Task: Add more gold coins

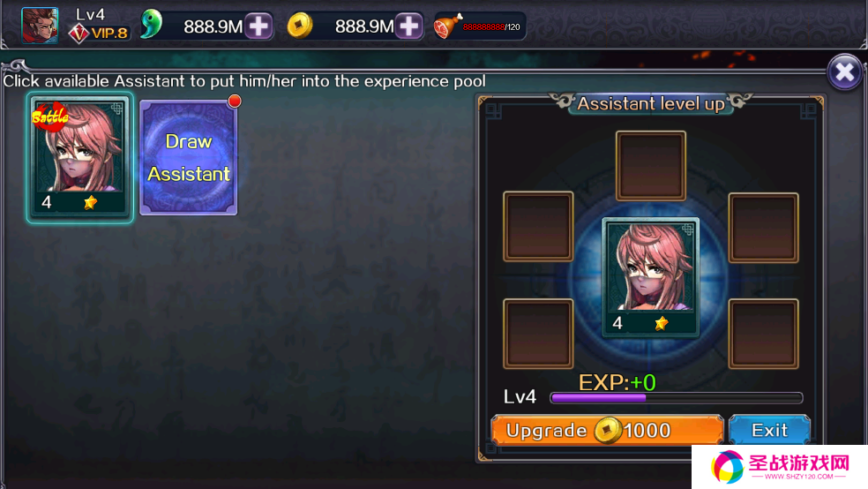Action: pos(408,26)
